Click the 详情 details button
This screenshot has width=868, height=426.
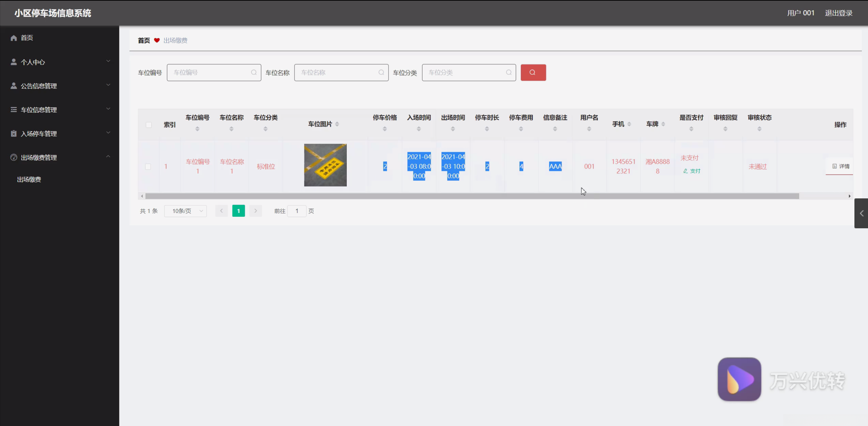(841, 166)
